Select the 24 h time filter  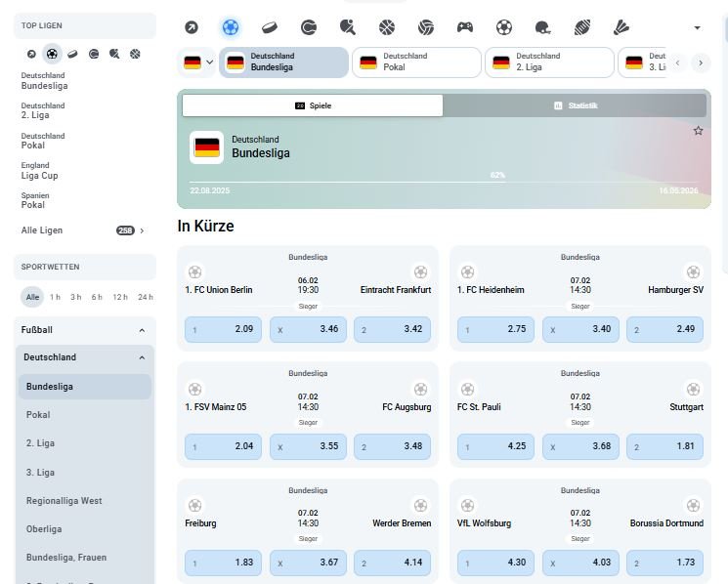click(145, 297)
